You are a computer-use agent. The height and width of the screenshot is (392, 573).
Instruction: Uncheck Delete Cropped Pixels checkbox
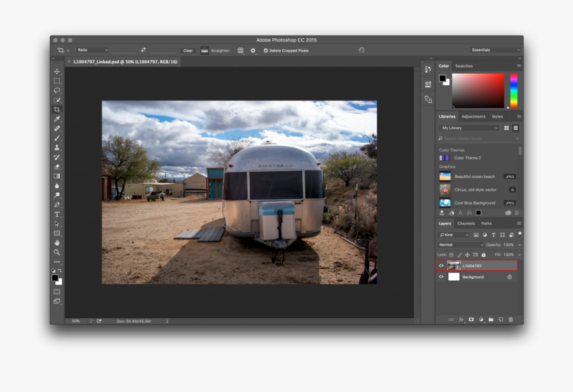tap(266, 50)
